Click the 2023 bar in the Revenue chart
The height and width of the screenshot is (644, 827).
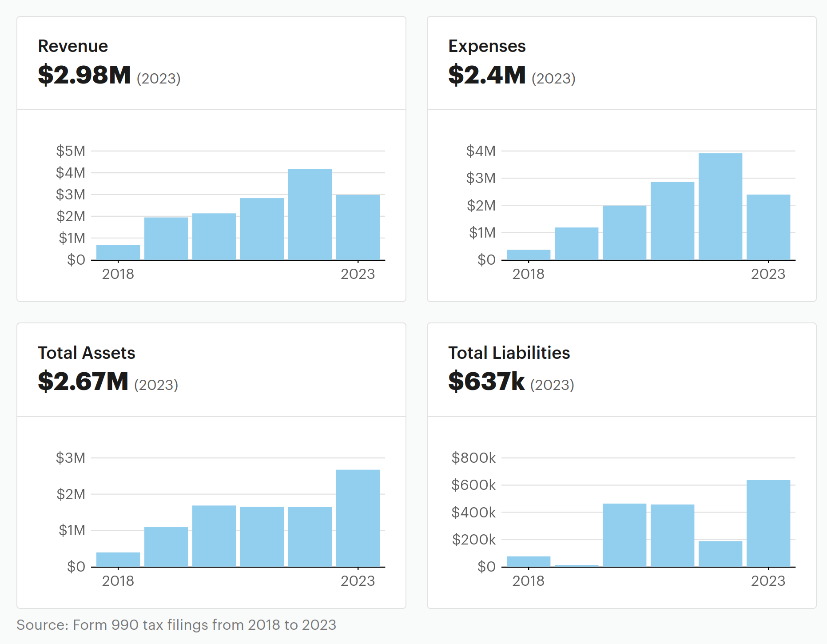358,227
